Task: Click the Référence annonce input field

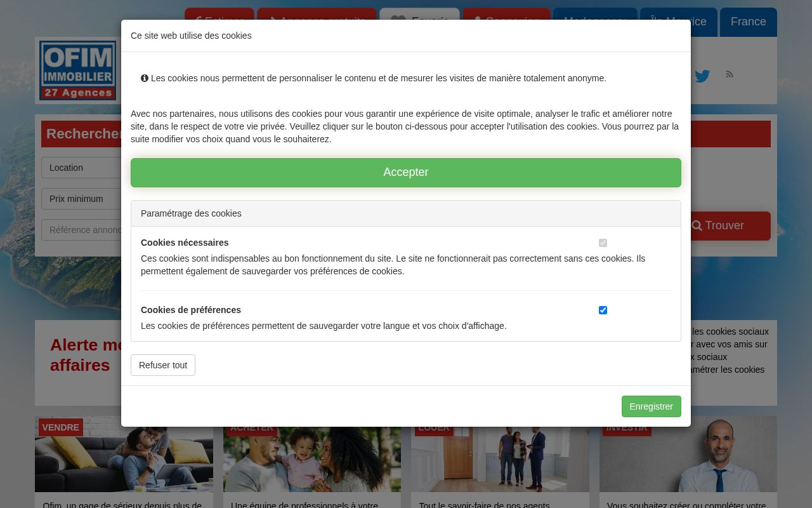Action: [x=81, y=230]
